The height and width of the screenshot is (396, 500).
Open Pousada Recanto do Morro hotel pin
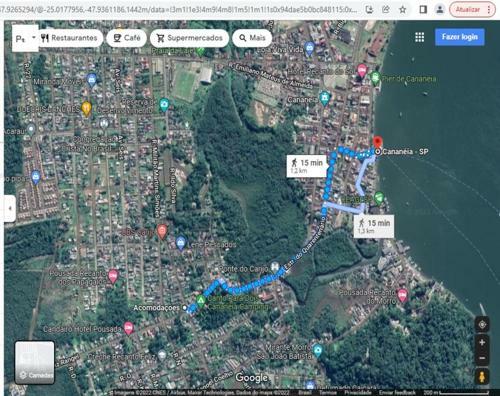pos(403,295)
